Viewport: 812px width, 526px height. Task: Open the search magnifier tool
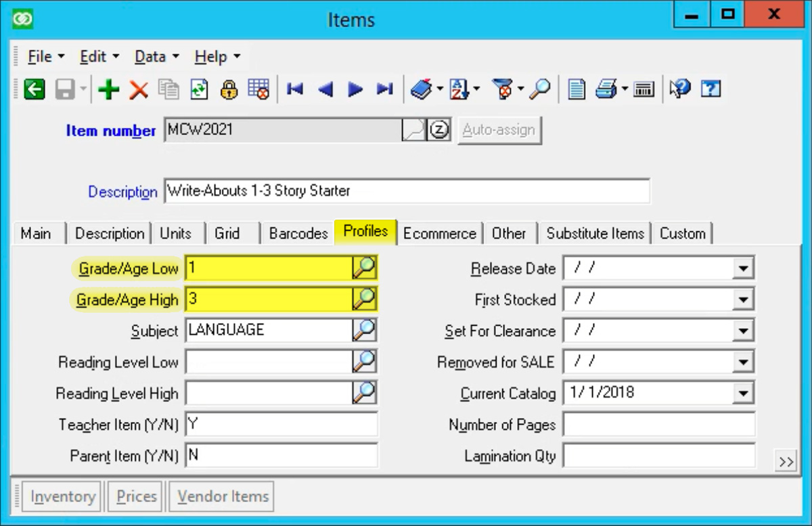point(541,89)
